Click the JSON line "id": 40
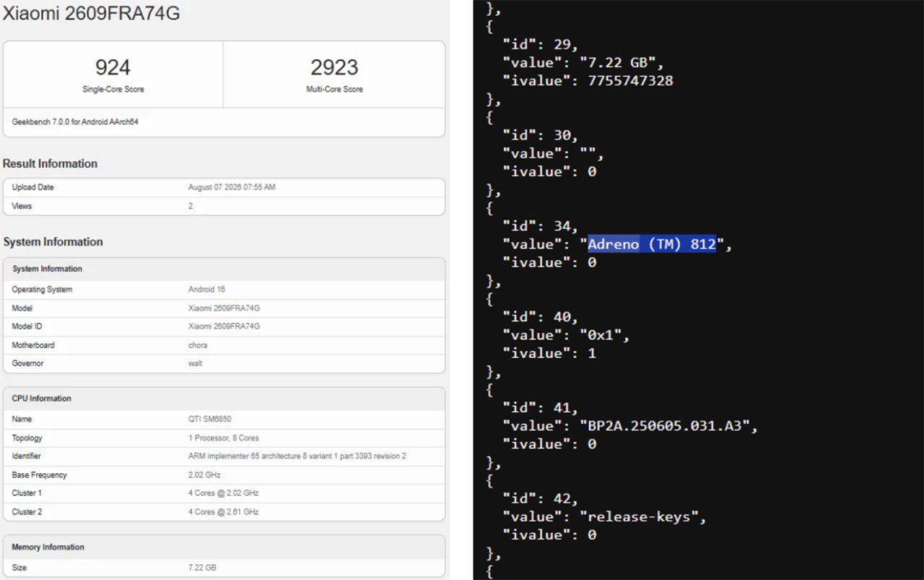The height and width of the screenshot is (580, 924). (x=541, y=317)
